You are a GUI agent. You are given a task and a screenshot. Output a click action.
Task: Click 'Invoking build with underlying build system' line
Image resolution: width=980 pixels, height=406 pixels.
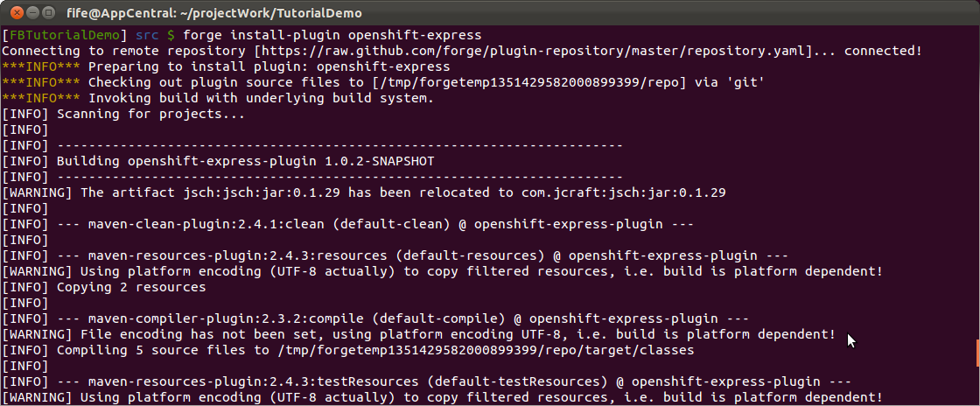(x=218, y=98)
